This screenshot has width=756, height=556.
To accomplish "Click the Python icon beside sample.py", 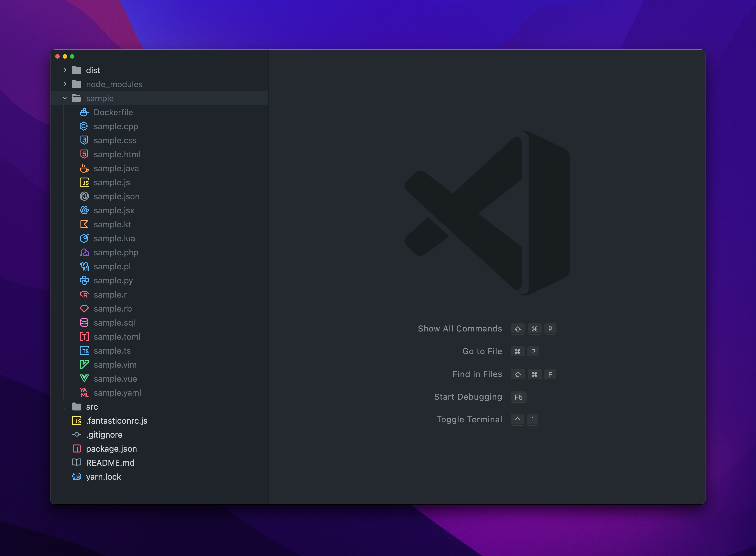I will pyautogui.click(x=84, y=280).
